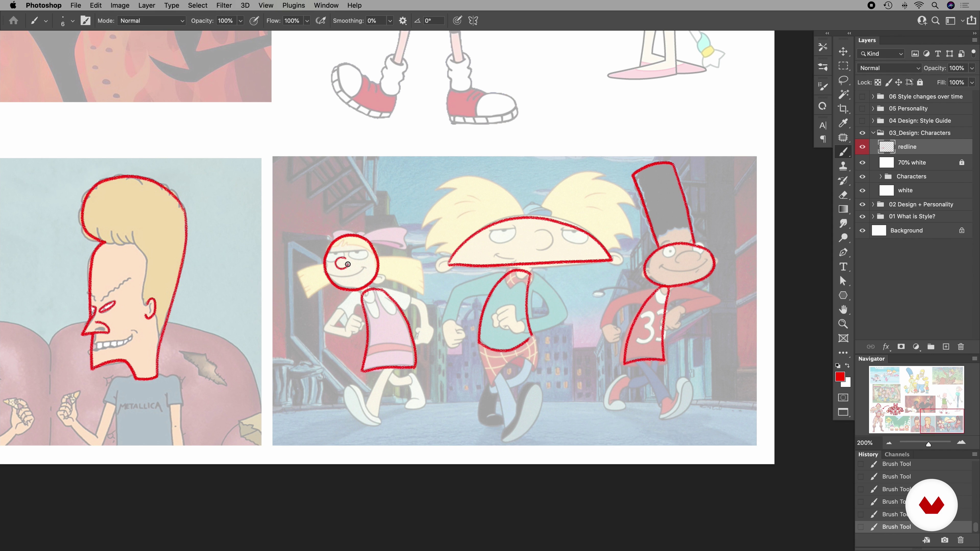Open brush settings gear in options bar
Screen dimensions: 980x551
click(x=403, y=20)
